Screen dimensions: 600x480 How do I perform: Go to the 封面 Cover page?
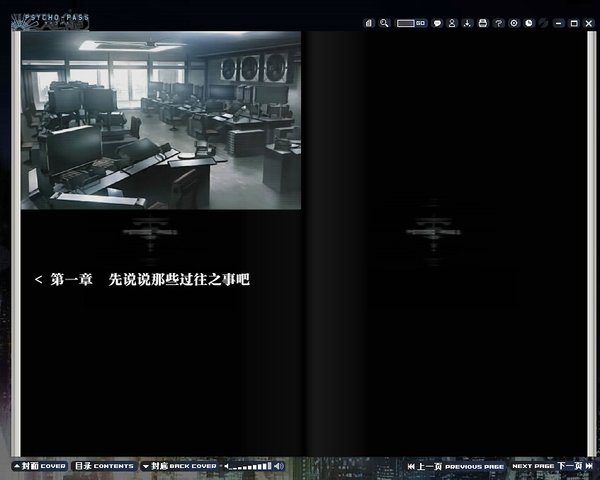40,466
